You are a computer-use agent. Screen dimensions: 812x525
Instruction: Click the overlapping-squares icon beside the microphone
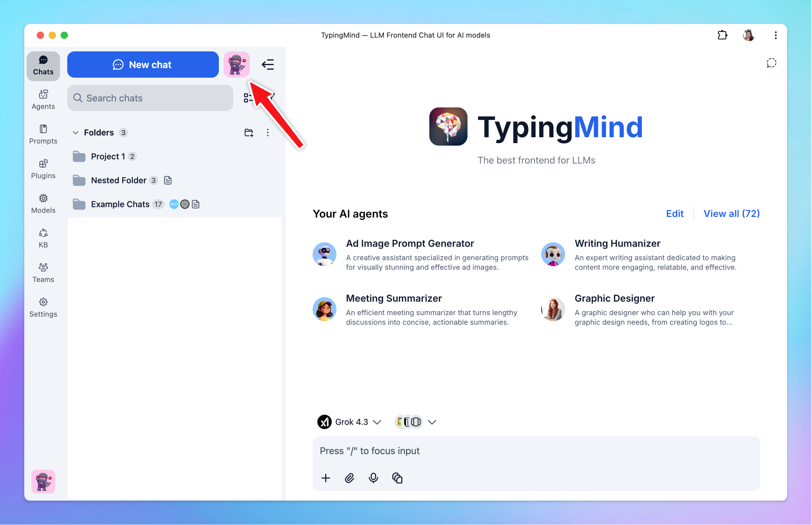(397, 478)
